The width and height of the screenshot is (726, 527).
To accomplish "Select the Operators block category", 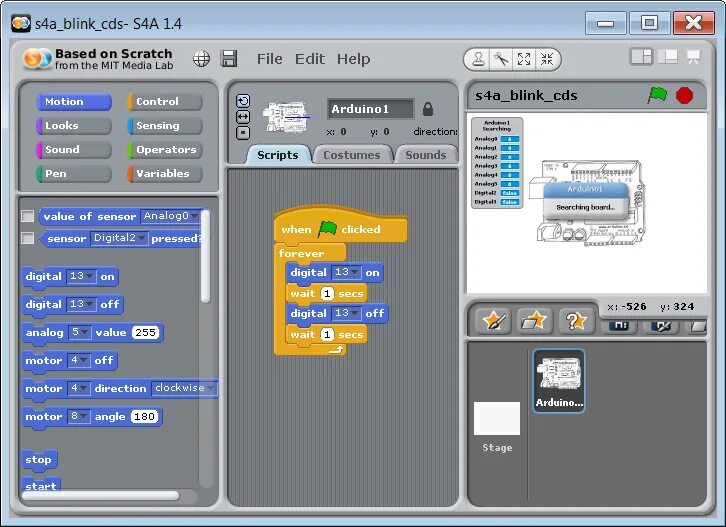I will [165, 150].
